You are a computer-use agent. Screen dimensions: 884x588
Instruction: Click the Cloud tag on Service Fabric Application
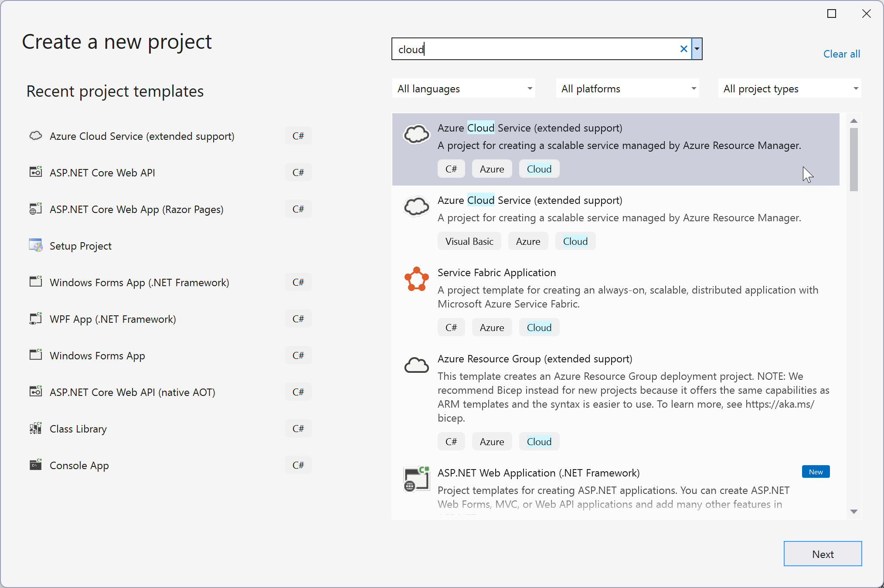tap(538, 327)
